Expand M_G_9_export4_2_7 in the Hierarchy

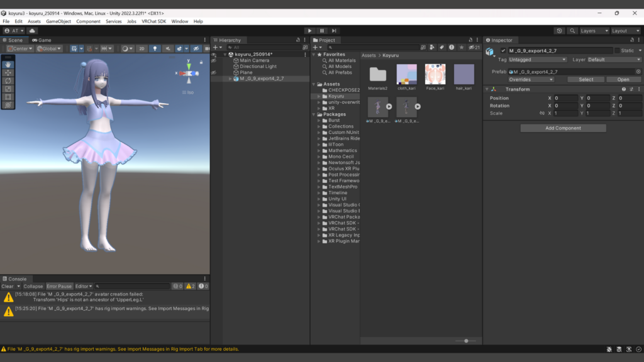coord(230,79)
